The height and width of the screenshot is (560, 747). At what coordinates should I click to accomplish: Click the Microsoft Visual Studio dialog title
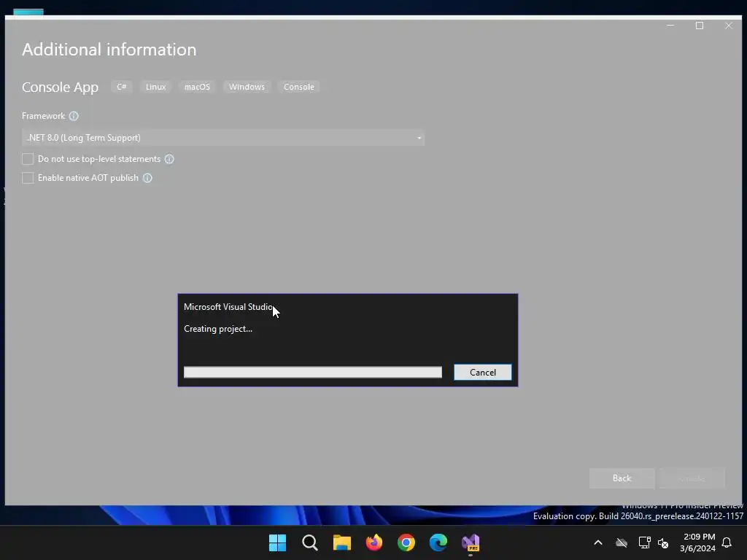pyautogui.click(x=229, y=307)
